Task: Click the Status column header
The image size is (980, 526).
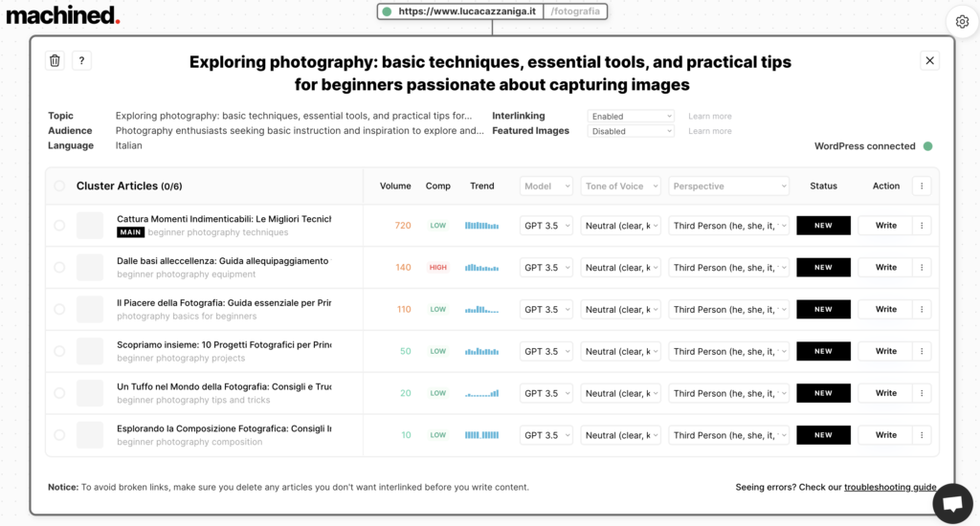Action: (x=823, y=186)
